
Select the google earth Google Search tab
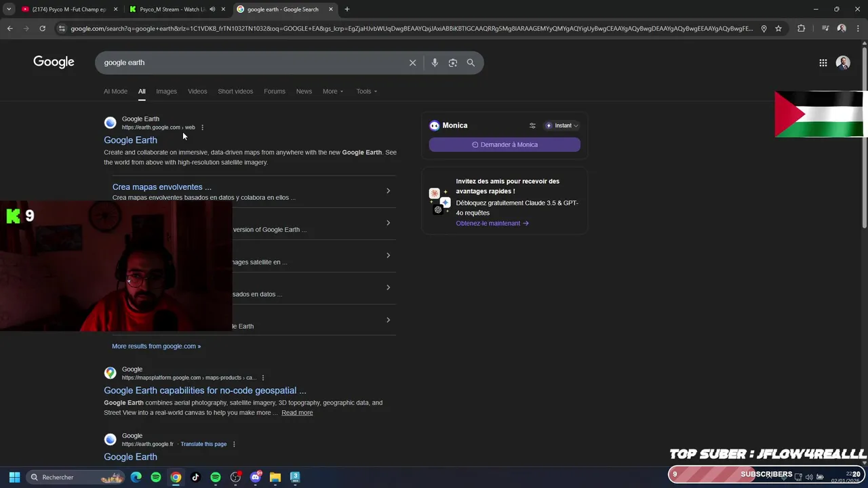(285, 9)
